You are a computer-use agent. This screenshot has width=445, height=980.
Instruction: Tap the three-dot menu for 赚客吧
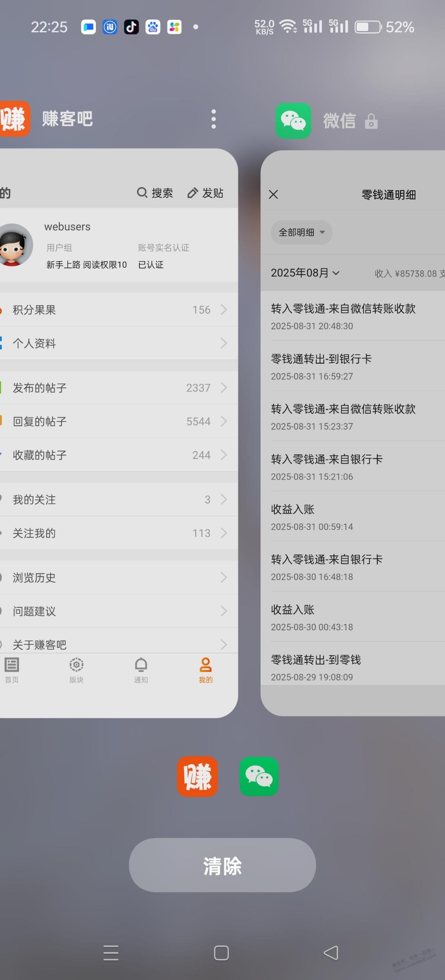214,119
